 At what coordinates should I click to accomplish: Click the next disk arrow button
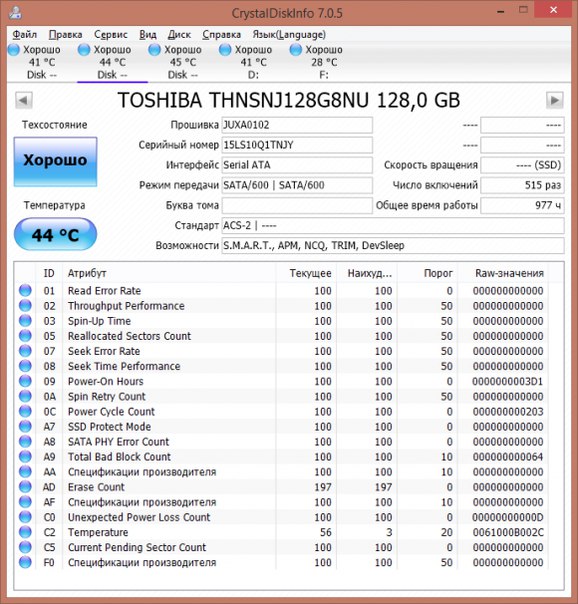coord(555,101)
